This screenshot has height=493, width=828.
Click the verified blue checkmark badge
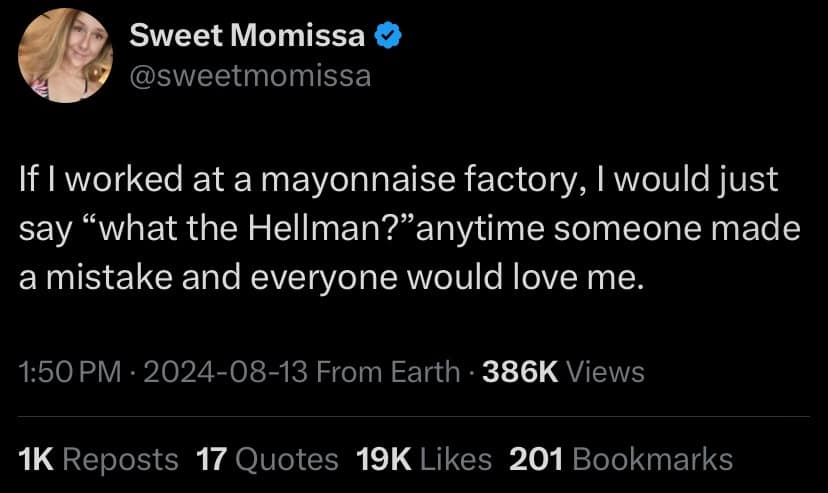tap(389, 39)
